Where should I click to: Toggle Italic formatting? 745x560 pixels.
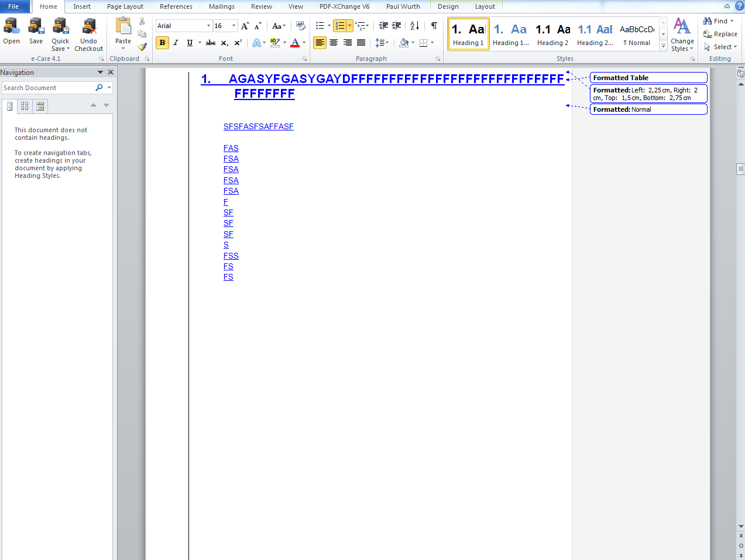[176, 43]
